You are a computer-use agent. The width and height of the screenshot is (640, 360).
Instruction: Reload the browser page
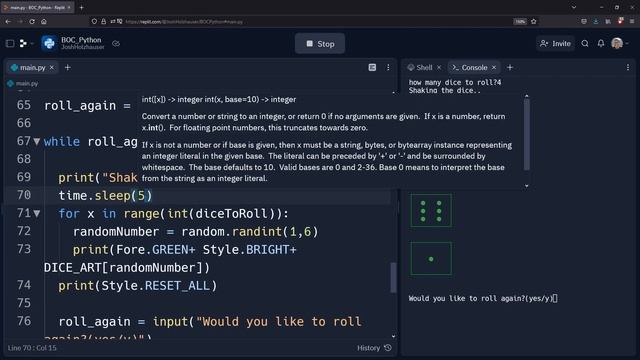point(32,21)
